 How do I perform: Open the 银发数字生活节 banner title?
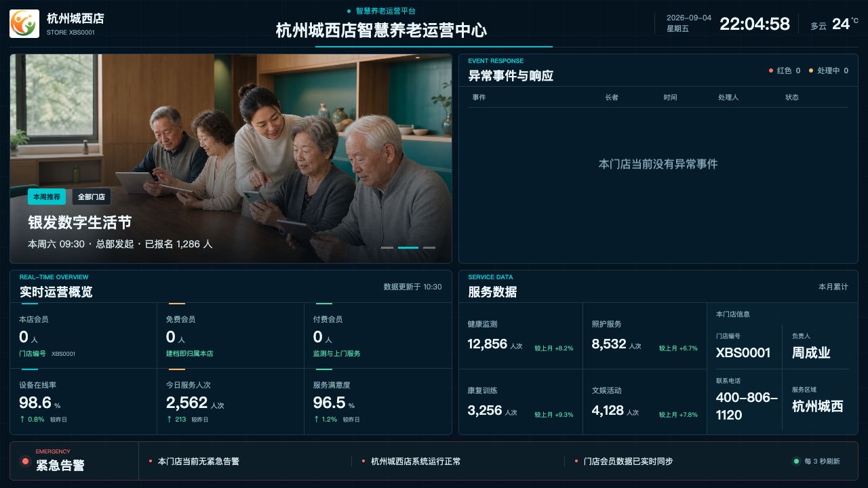tap(79, 222)
